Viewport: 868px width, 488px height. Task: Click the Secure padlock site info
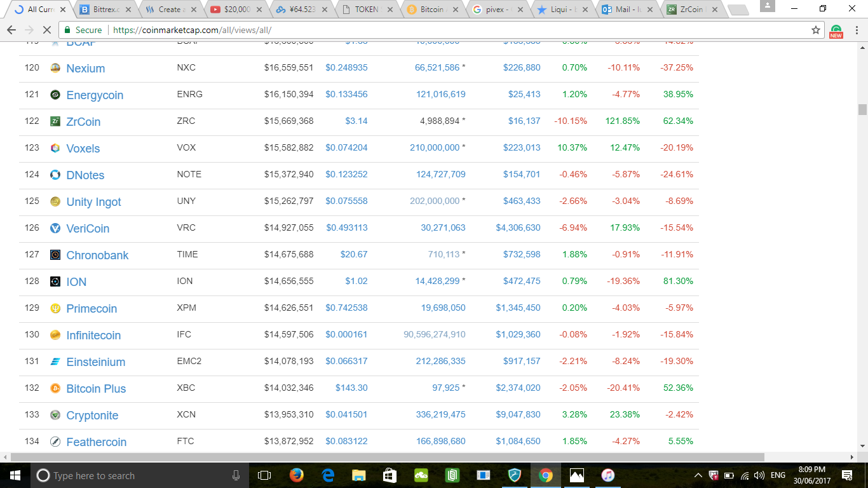(x=83, y=30)
